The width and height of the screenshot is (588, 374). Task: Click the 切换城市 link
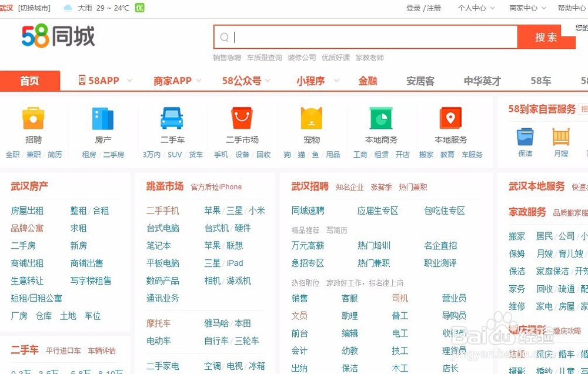pyautogui.click(x=34, y=8)
